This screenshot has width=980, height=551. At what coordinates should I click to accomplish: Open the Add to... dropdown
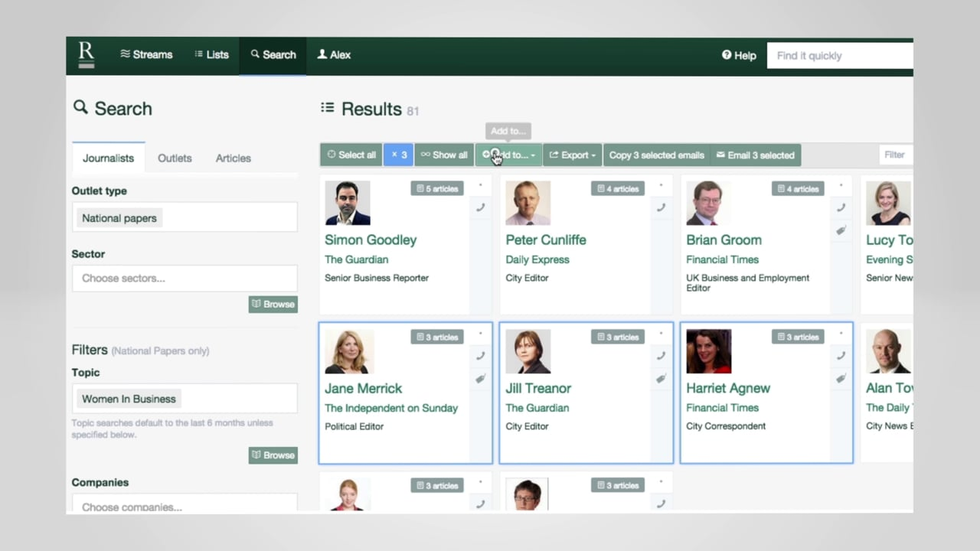click(508, 155)
